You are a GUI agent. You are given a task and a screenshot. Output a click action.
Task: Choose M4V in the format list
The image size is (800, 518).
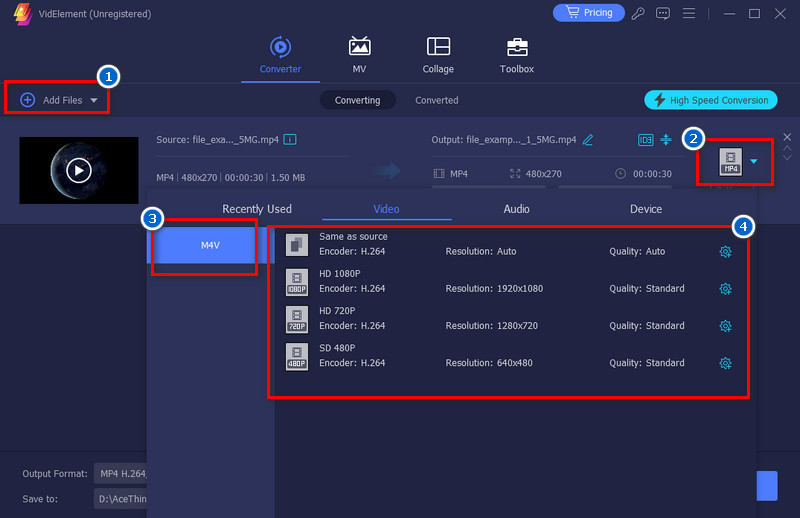pos(210,245)
